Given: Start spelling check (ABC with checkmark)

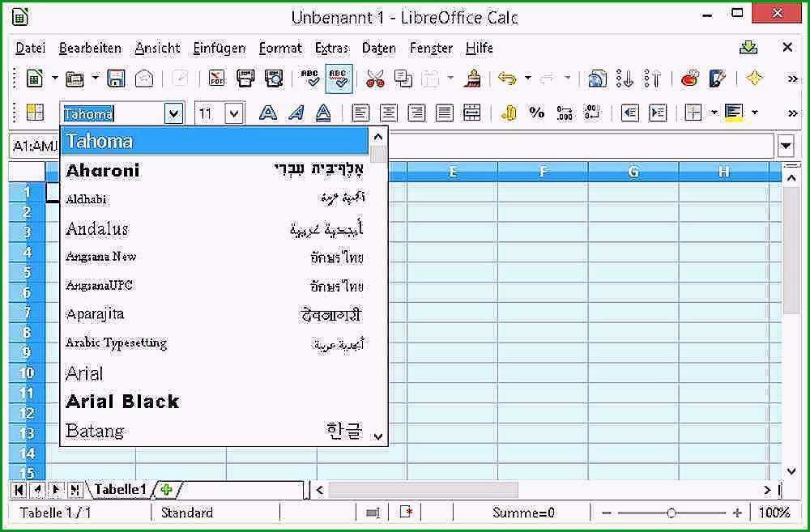Looking at the screenshot, I should coord(310,79).
